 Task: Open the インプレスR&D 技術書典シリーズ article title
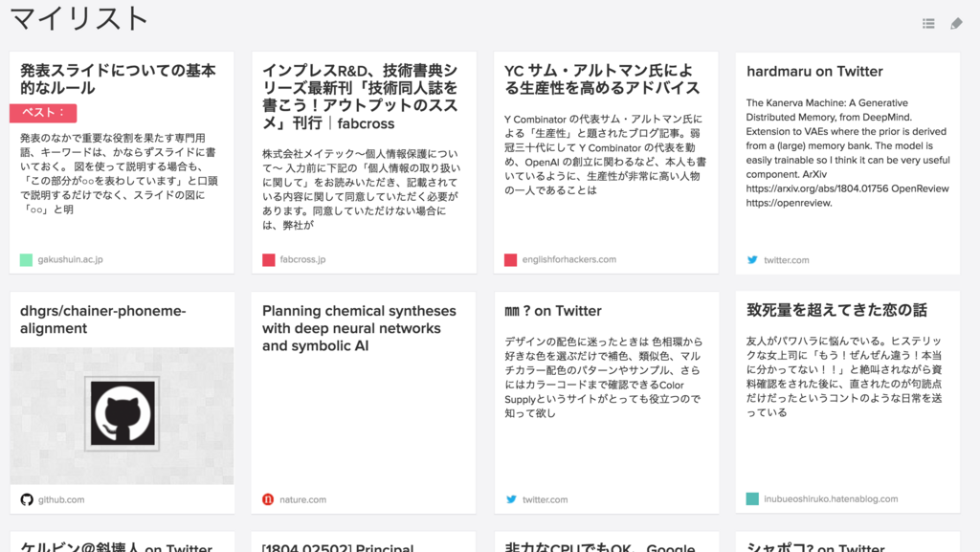pos(360,97)
